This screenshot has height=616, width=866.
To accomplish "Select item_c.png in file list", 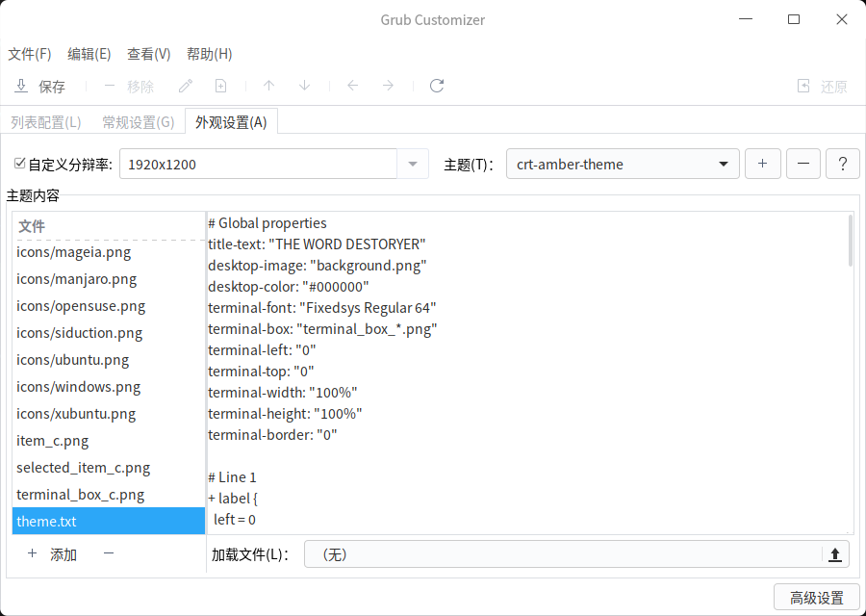I will (x=109, y=441).
